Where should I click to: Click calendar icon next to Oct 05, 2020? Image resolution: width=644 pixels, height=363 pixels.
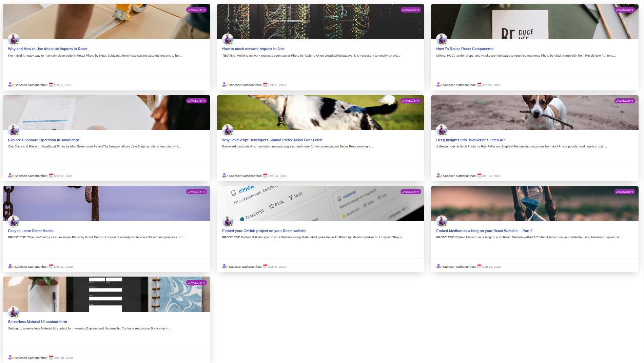(x=265, y=266)
